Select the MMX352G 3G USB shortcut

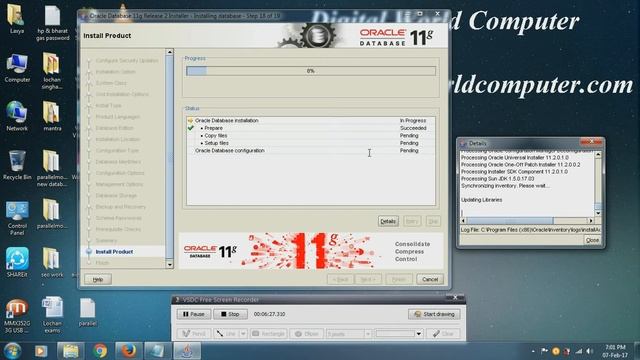(x=17, y=316)
